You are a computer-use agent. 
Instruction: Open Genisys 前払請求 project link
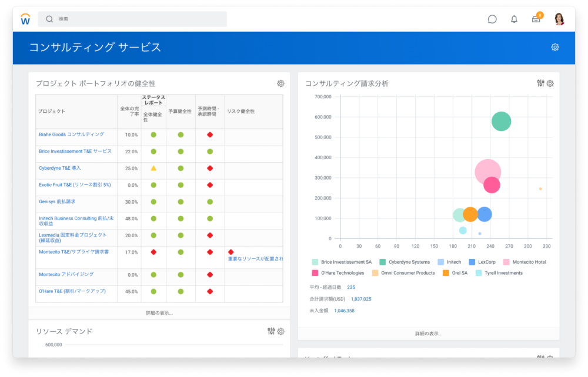[57, 201]
